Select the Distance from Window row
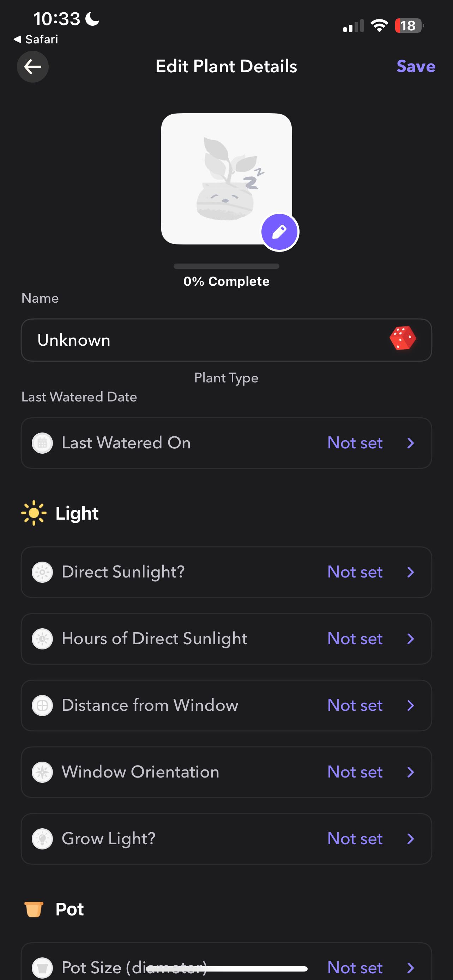Viewport: 453px width, 980px height. point(226,706)
